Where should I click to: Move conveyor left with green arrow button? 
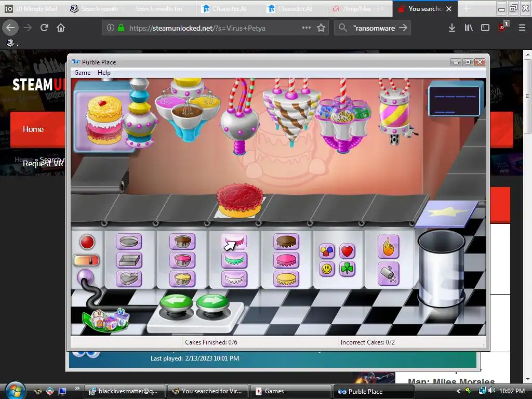pos(176,303)
